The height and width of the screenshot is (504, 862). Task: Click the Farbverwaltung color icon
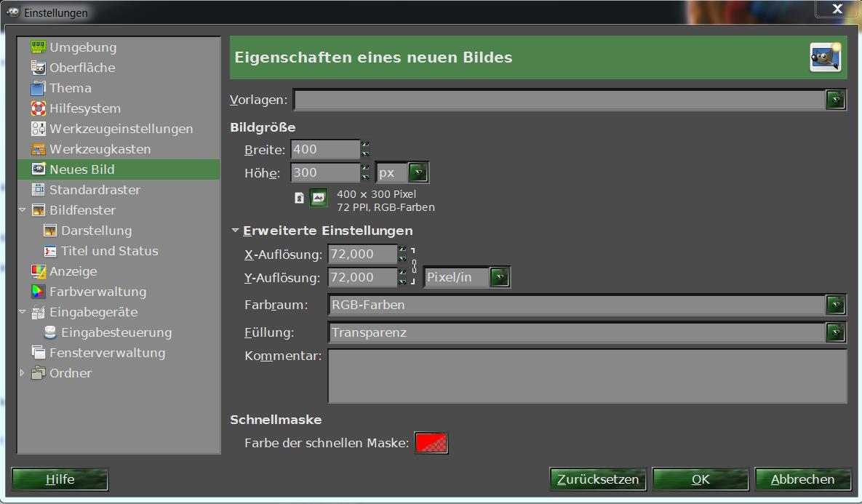pos(38,292)
